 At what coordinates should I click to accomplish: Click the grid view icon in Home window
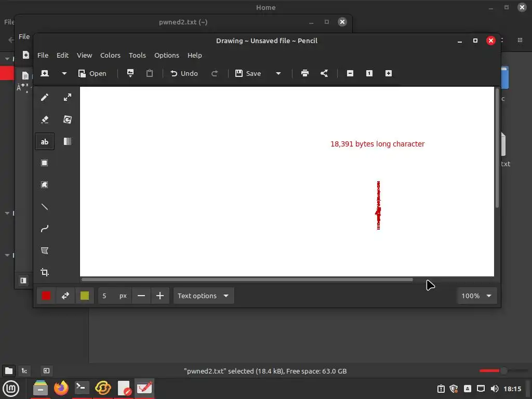520,40
